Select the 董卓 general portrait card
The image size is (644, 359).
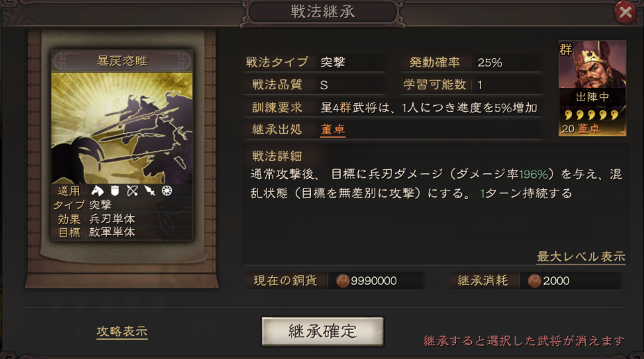[592, 88]
